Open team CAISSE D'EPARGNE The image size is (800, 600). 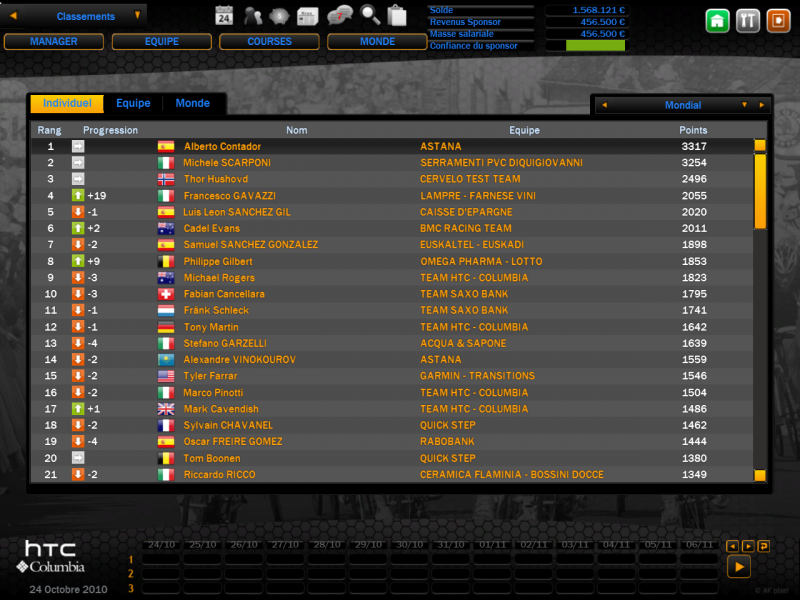pyautogui.click(x=466, y=212)
